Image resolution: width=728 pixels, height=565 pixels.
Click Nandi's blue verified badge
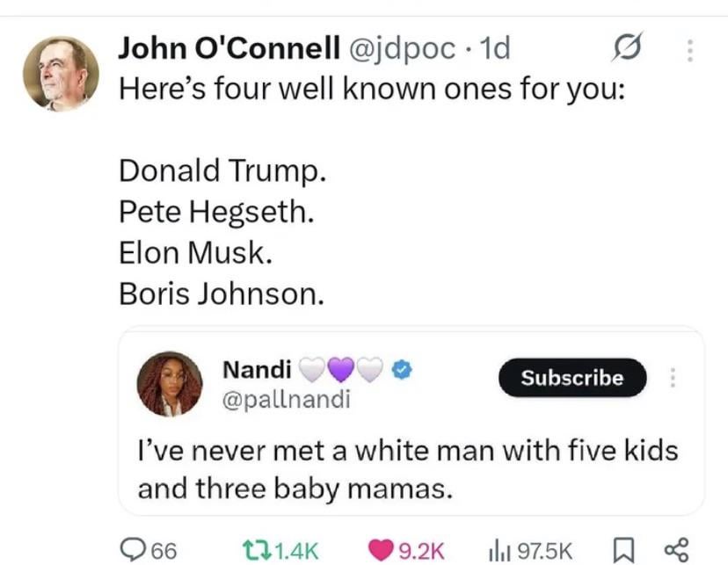pyautogui.click(x=400, y=370)
